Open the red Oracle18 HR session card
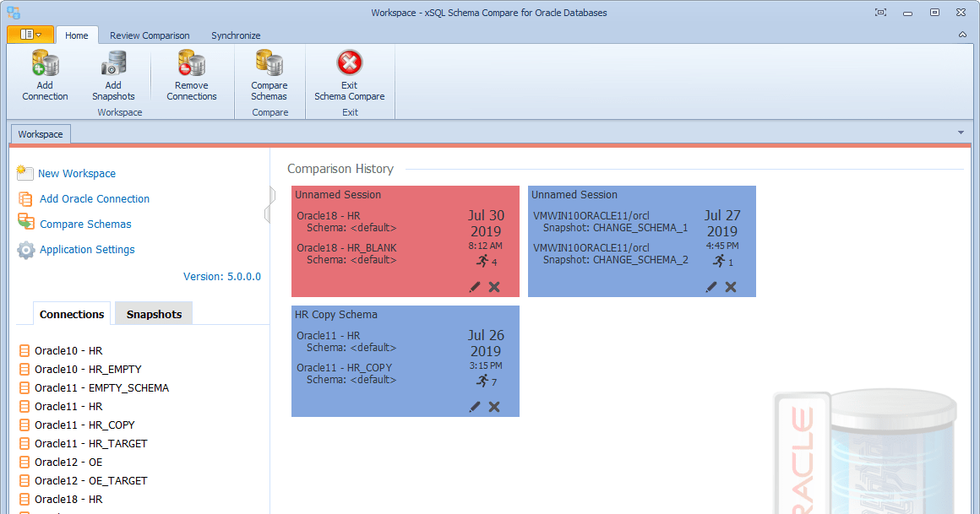Viewport: 980px width, 514px height. click(x=405, y=241)
